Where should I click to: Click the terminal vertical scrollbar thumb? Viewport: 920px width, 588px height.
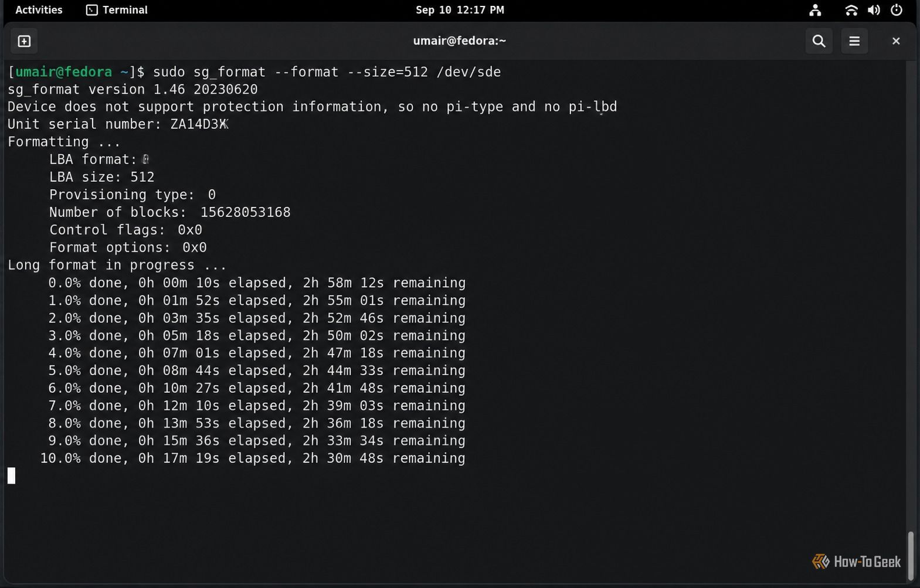click(911, 555)
